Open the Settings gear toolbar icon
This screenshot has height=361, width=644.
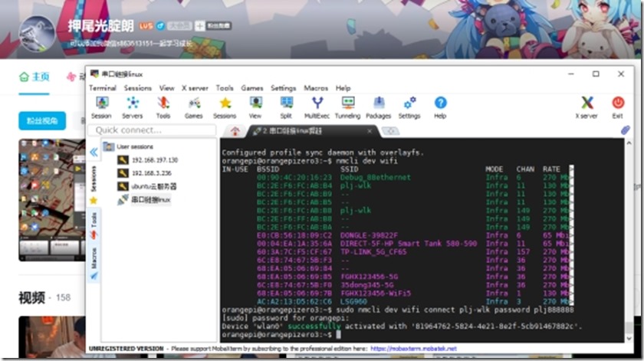[409, 107]
